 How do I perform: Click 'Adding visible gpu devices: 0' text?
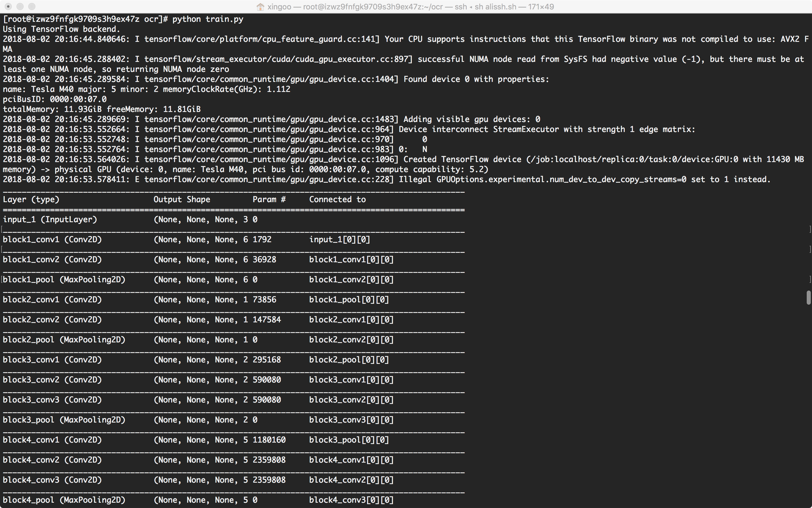(472, 120)
